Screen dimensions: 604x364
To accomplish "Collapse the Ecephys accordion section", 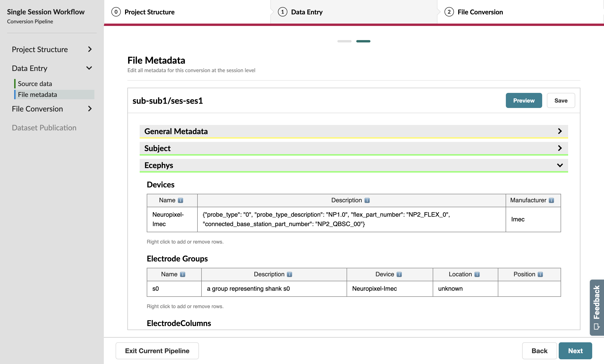I will pyautogui.click(x=353, y=165).
